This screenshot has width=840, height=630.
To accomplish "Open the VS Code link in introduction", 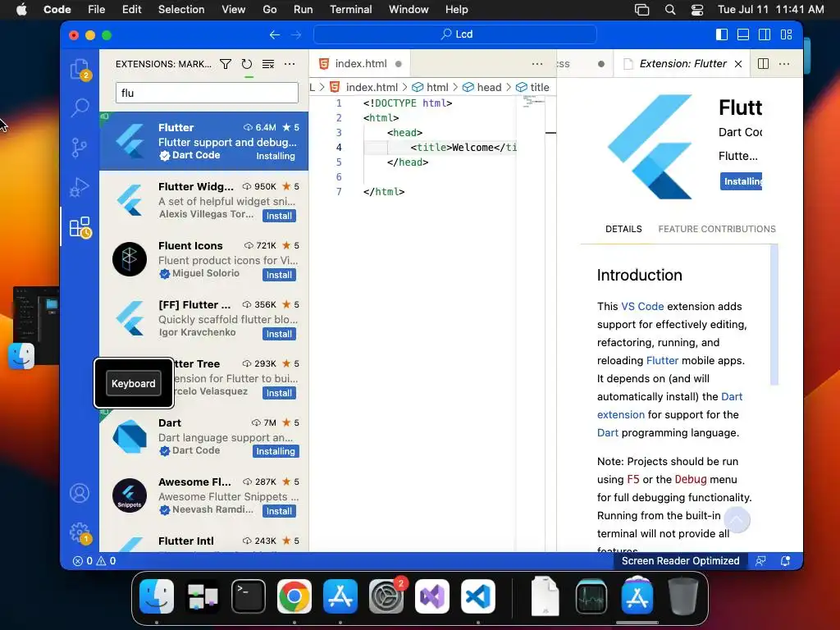I will click(642, 307).
